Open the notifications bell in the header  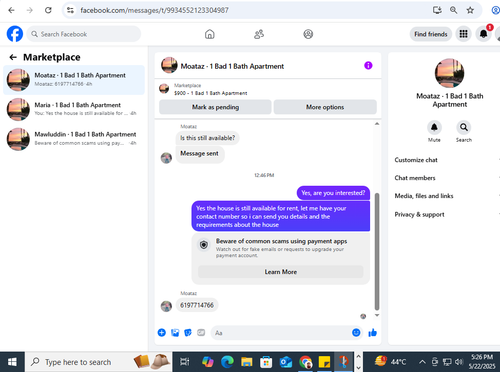[483, 34]
